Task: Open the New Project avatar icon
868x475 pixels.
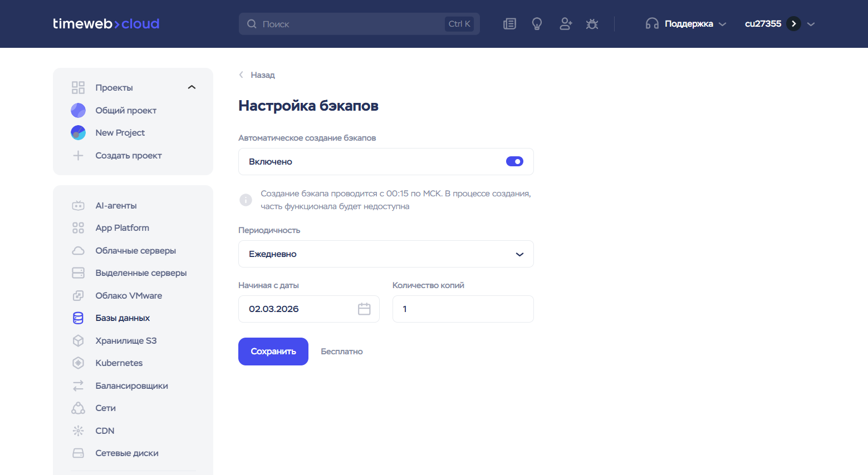Action: pos(79,133)
